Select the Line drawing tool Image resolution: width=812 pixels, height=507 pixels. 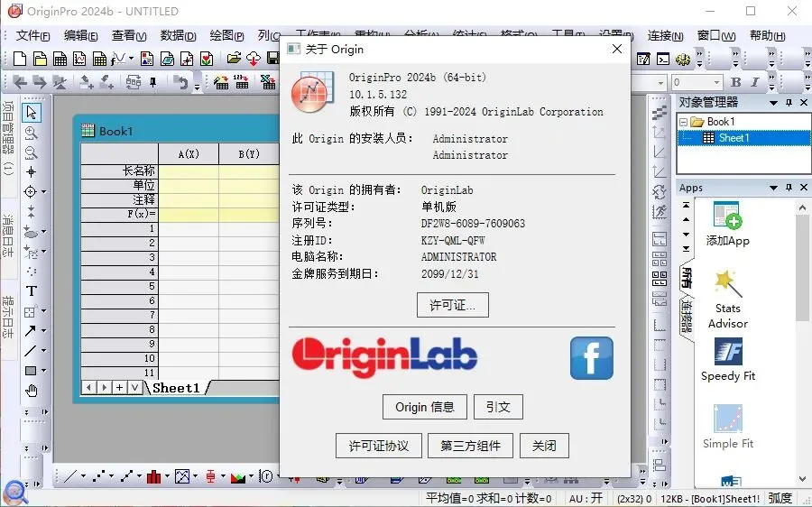30,351
